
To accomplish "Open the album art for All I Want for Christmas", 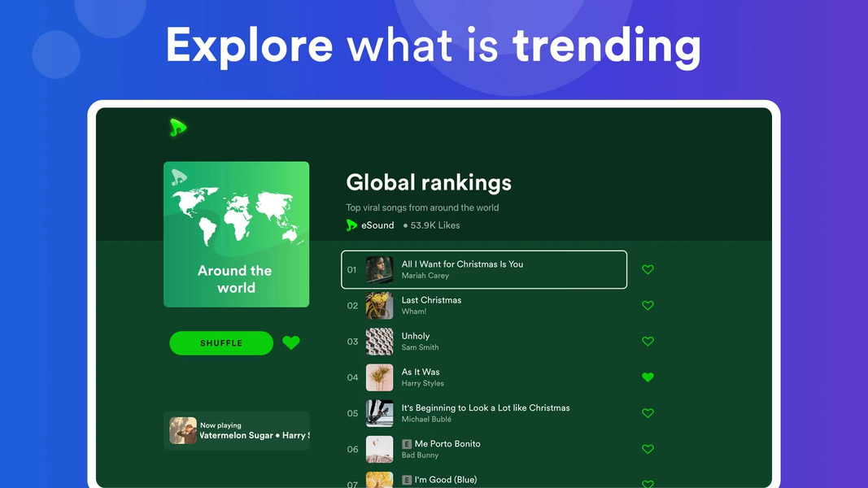I will [x=379, y=269].
